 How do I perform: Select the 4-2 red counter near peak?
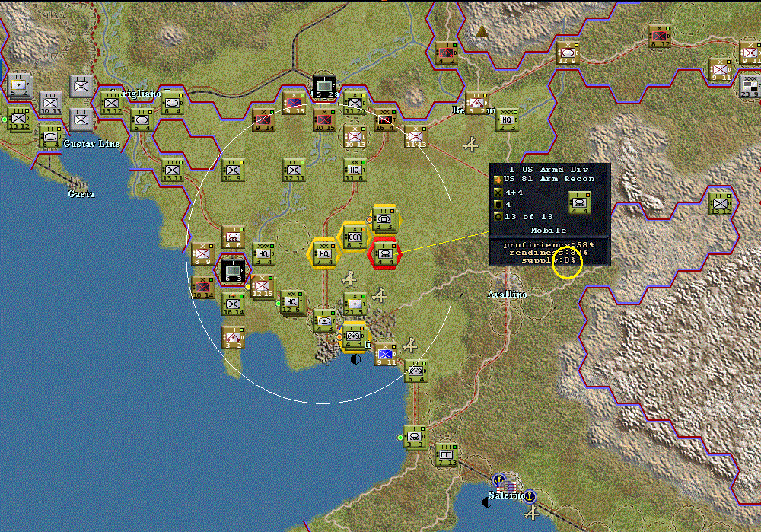[x=446, y=53]
